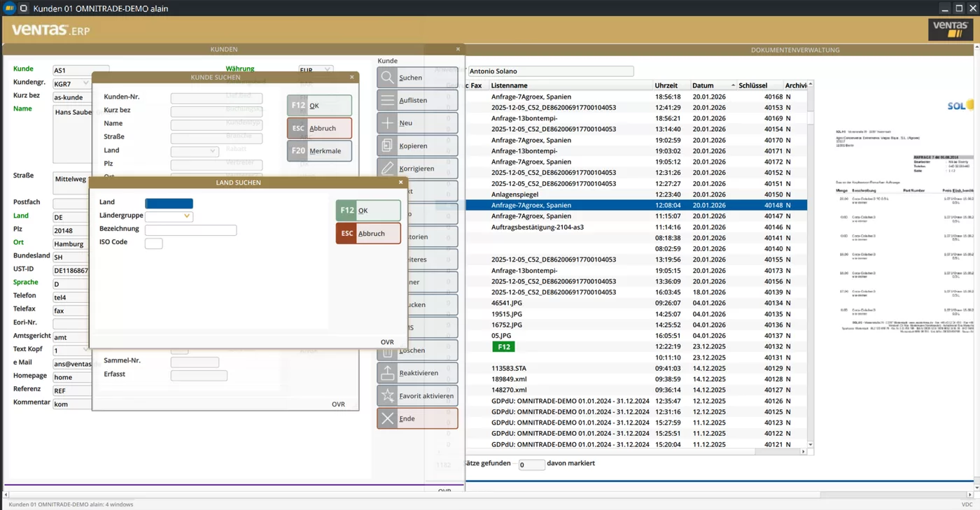The width and height of the screenshot is (980, 510).
Task: Click the F20 badge beside Merkmale
Action: (x=298, y=151)
